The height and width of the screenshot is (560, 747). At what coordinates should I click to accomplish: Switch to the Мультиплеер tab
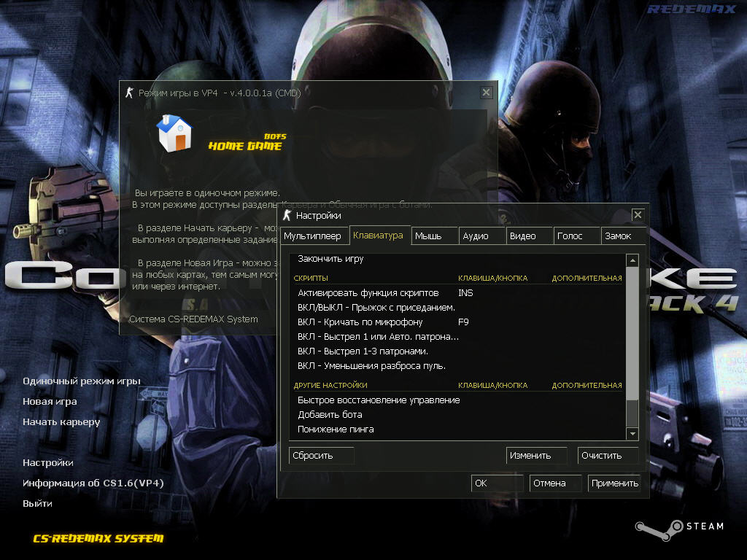312,236
